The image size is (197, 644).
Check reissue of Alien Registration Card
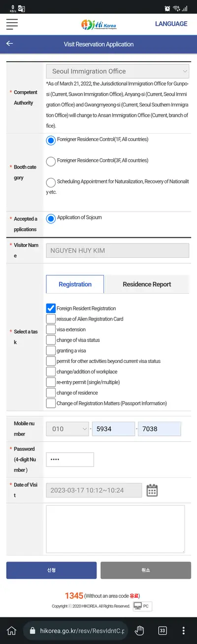51,319
